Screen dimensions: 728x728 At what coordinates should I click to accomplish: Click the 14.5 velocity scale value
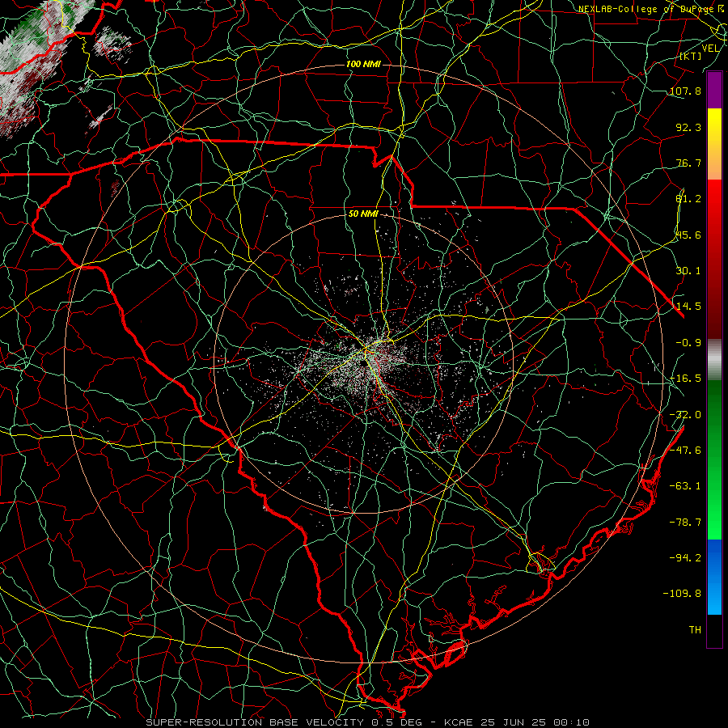coord(688,307)
